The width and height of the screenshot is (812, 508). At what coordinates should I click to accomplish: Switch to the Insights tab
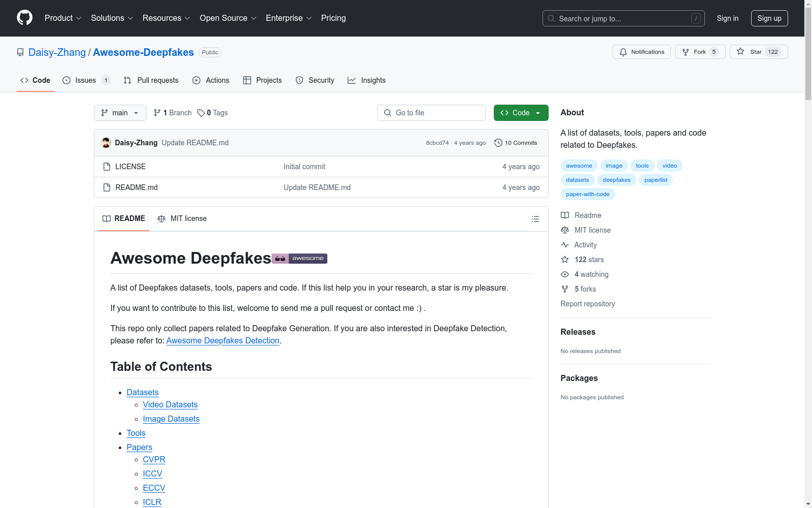coord(366,80)
